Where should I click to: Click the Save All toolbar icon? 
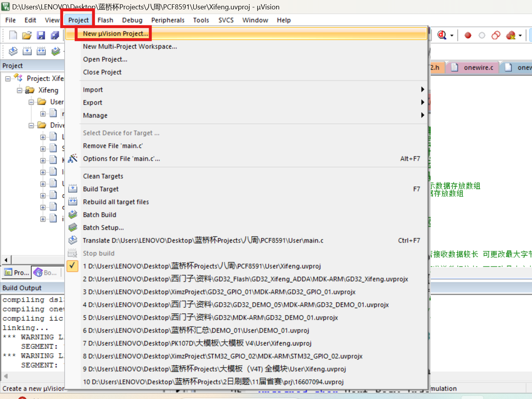coord(55,35)
